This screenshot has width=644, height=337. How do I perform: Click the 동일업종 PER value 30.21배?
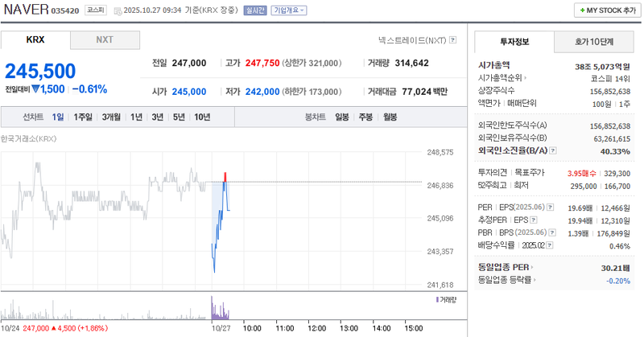[616, 268]
